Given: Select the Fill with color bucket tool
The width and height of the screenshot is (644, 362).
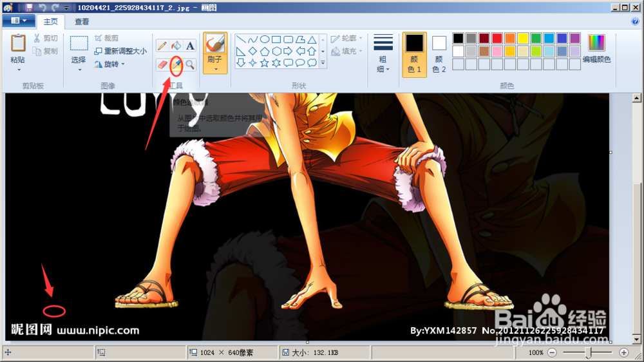Looking at the screenshot, I should pos(176,46).
